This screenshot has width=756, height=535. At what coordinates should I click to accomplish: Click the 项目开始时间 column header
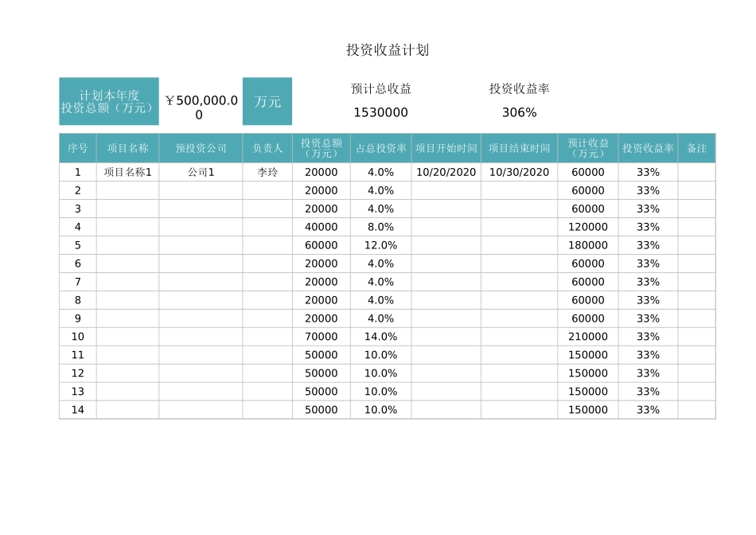[x=446, y=148]
